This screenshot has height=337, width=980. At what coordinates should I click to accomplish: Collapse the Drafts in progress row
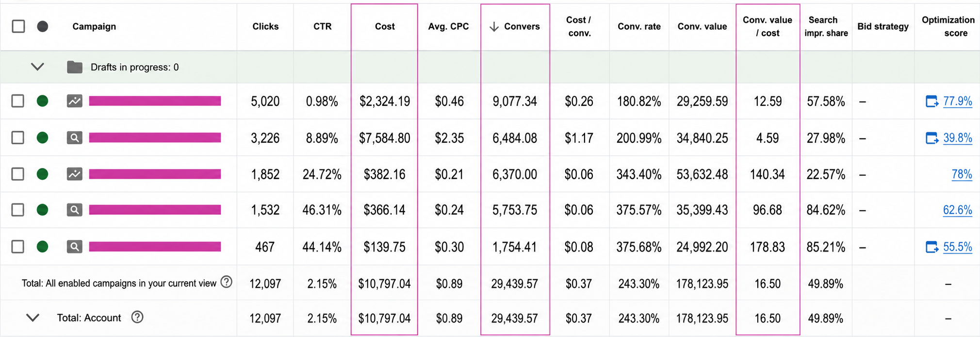(37, 67)
